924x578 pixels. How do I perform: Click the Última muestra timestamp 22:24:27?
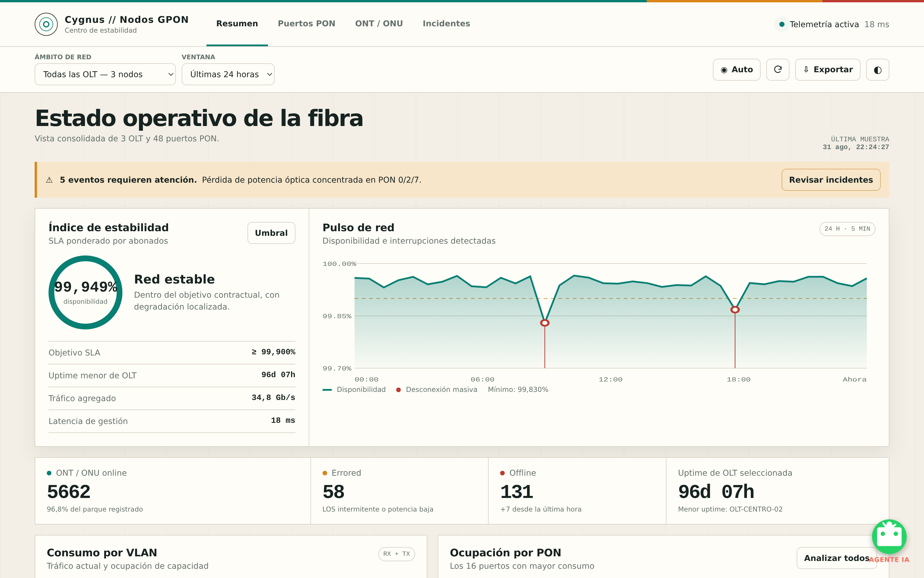point(856,147)
